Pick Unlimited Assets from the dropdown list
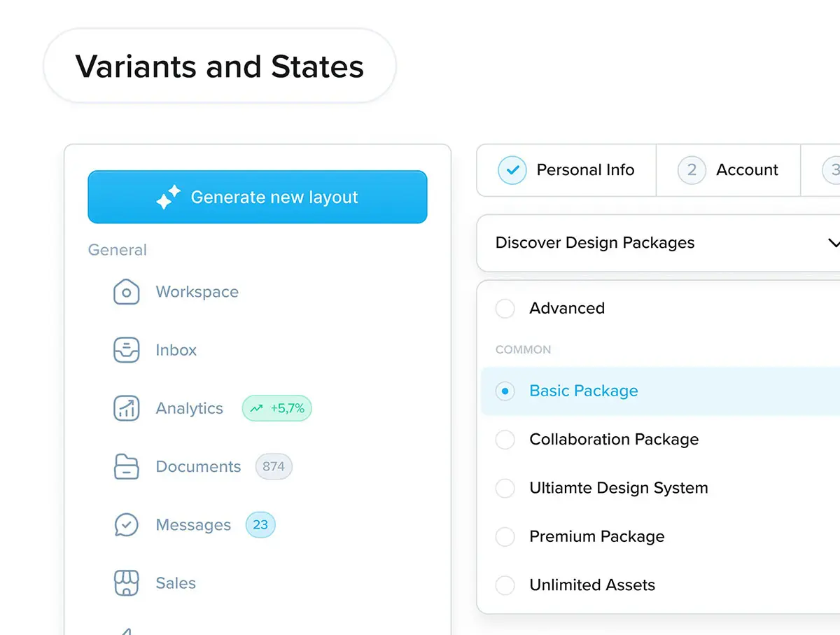 pos(592,585)
